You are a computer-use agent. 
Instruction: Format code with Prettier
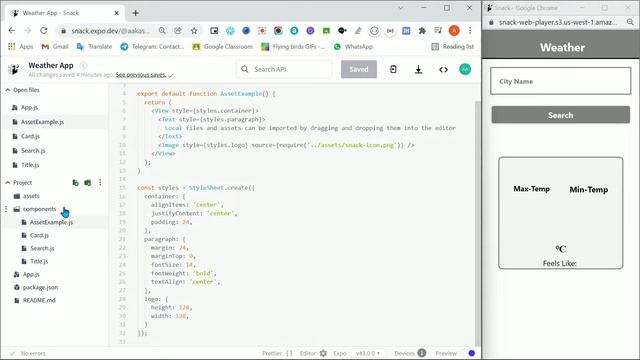pos(277,353)
